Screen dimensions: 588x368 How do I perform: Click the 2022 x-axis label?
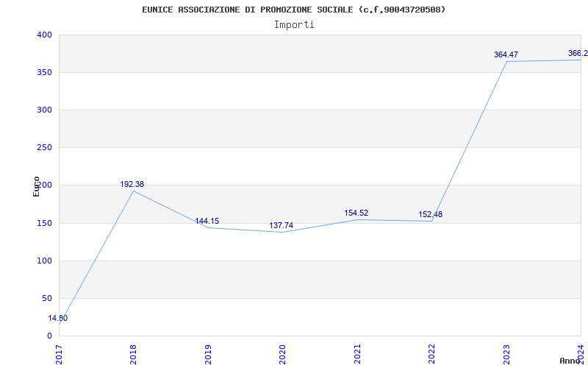click(x=431, y=354)
